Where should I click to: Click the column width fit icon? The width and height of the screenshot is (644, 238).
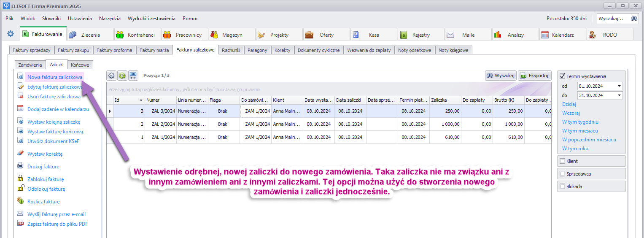point(133,76)
